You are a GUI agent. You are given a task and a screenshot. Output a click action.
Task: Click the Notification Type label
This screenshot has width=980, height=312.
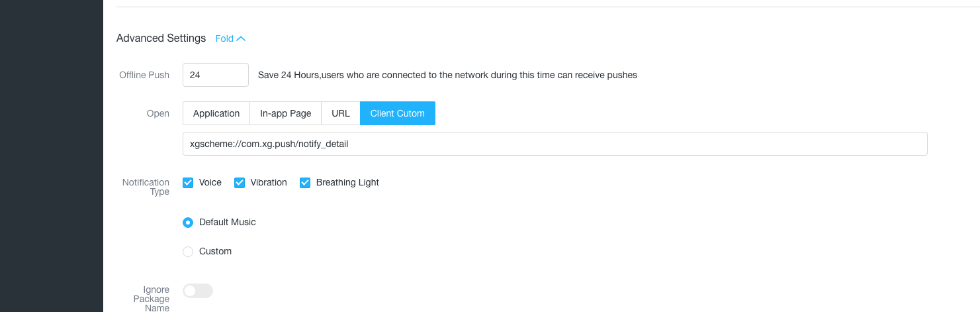tap(146, 187)
